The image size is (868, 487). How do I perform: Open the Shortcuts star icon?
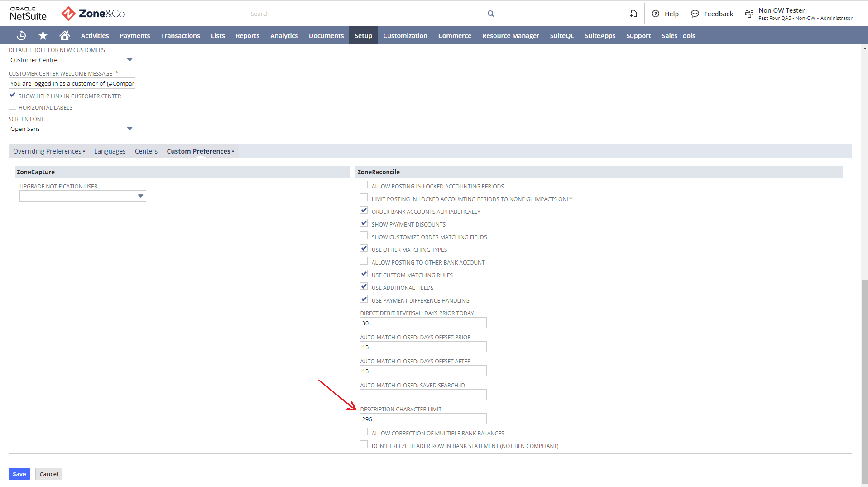(43, 35)
